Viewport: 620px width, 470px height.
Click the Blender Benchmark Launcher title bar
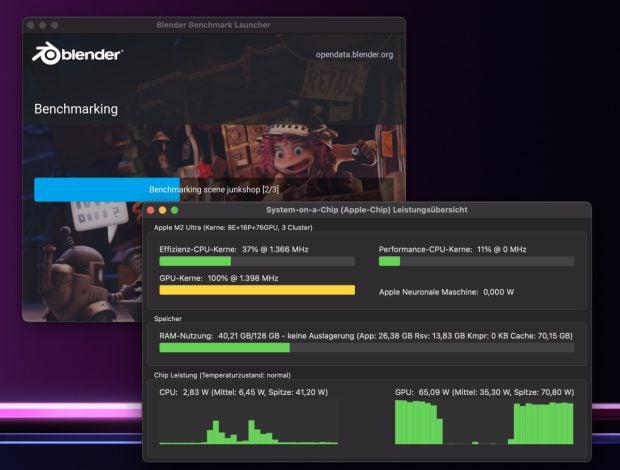pyautogui.click(x=213, y=23)
